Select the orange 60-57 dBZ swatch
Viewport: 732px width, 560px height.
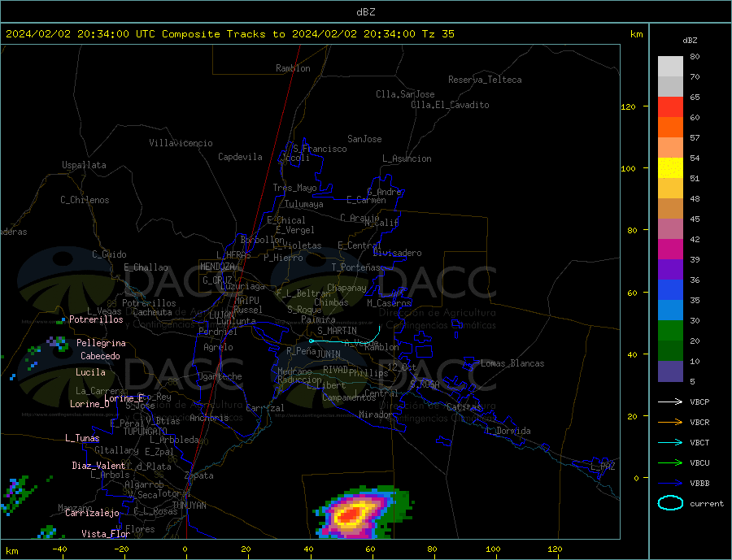[x=670, y=128]
